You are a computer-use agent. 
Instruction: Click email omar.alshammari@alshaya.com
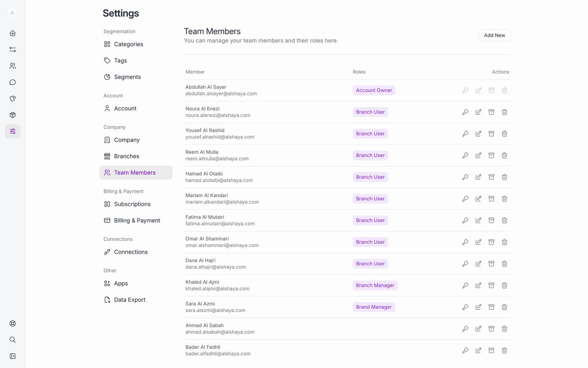222,245
